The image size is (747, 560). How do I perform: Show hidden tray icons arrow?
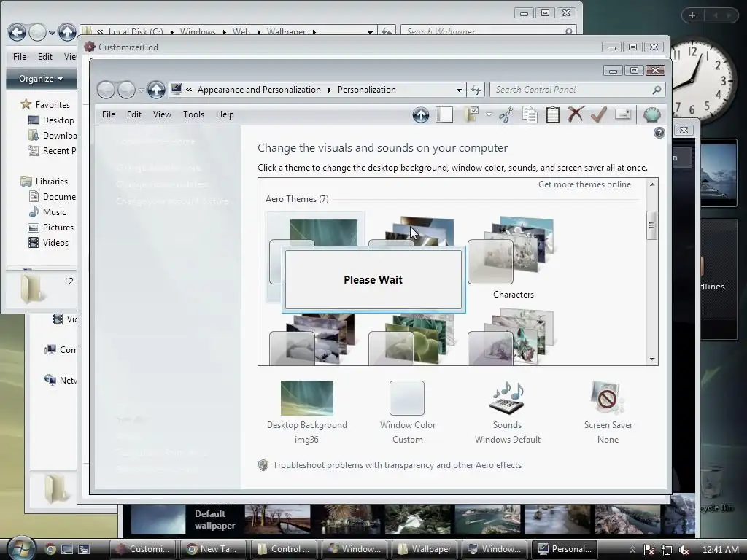[632, 550]
